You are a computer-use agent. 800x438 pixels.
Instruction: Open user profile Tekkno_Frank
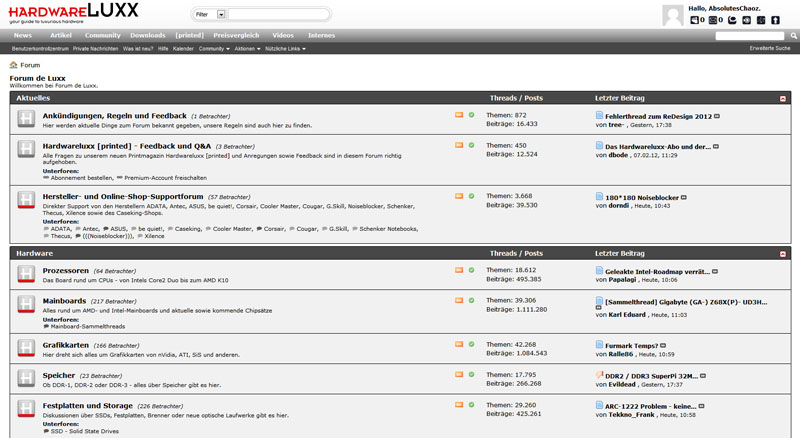(x=631, y=415)
